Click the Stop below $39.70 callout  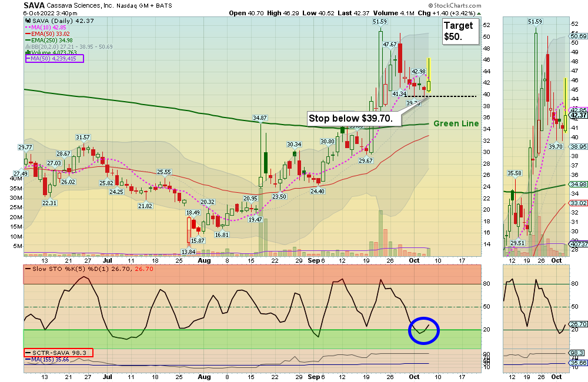355,119
